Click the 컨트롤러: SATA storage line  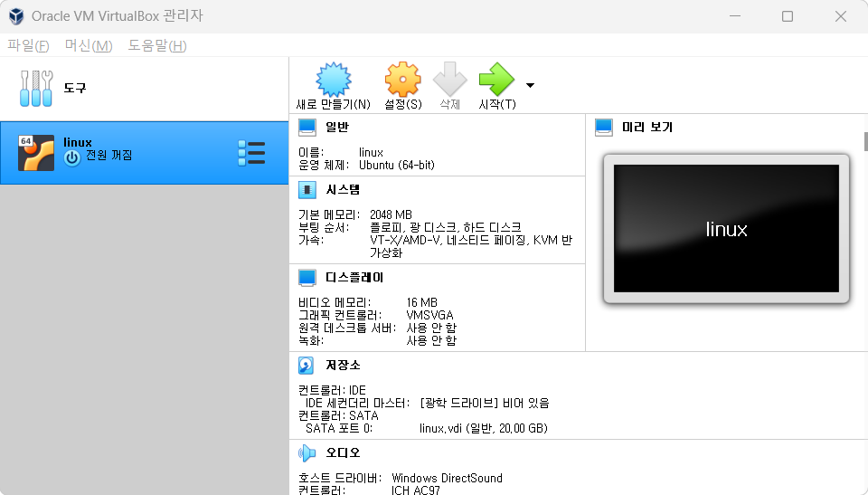[x=338, y=415]
